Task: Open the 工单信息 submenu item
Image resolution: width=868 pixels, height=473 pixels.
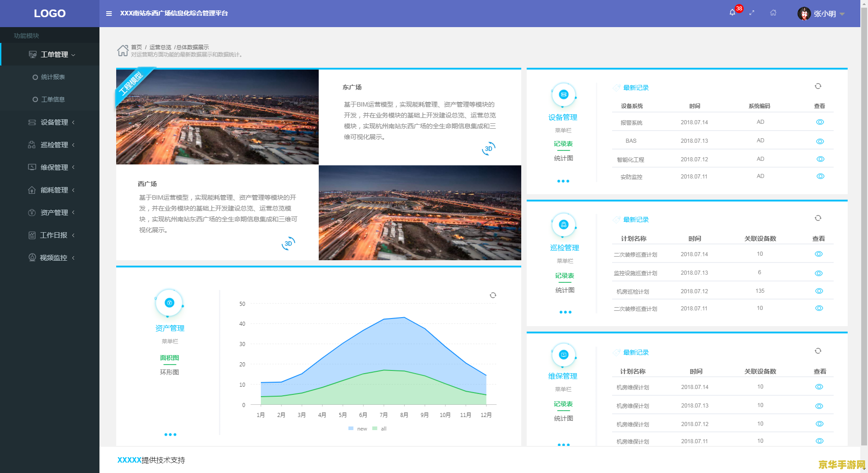Action: pos(50,99)
